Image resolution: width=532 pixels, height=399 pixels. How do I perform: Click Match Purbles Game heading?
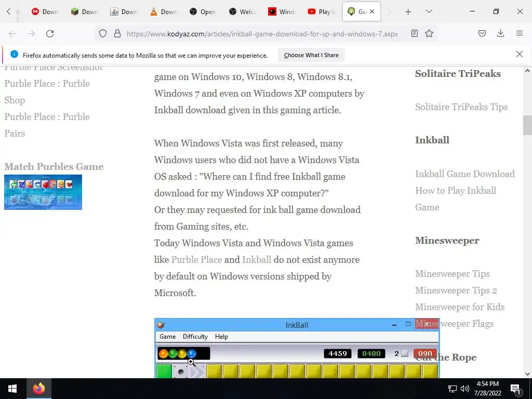coord(54,167)
